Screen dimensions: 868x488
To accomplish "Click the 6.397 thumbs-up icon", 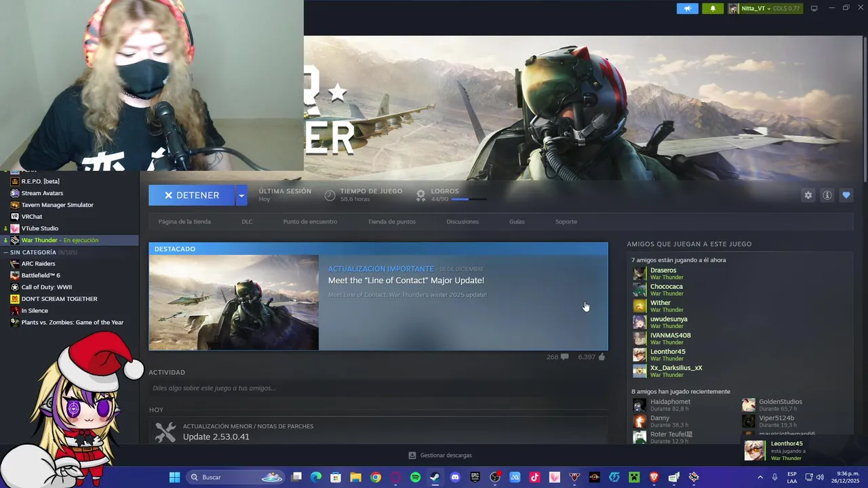I will coord(601,357).
